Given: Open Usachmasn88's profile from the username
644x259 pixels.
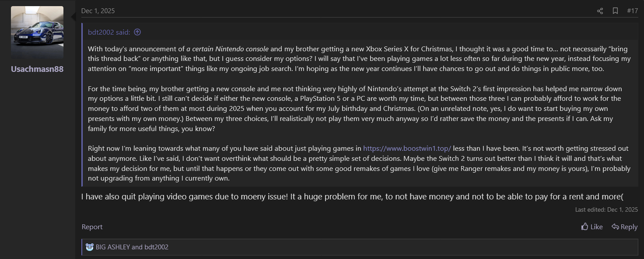Looking at the screenshot, I should coord(37,69).
